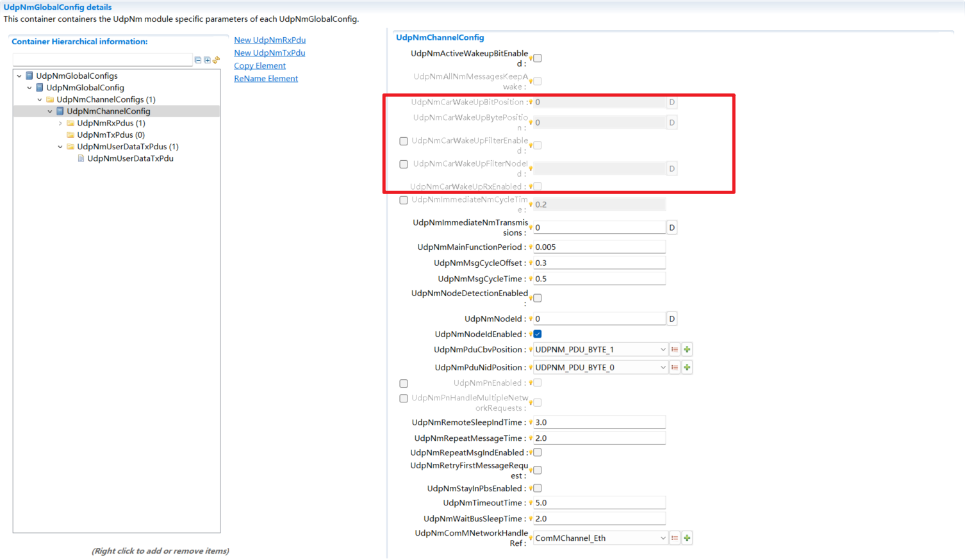Open the UdpNmComMNetworkHandleRef dropdown
965x560 pixels.
(663, 538)
